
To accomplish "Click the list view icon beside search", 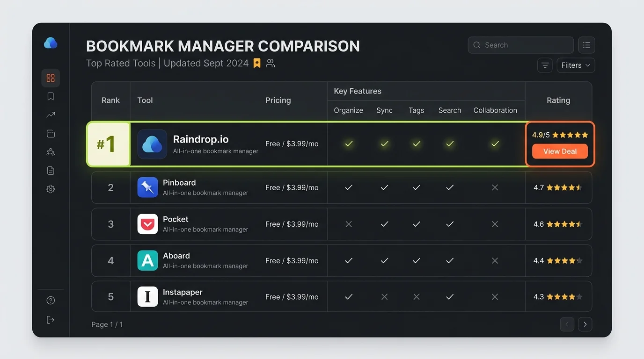I will click(586, 45).
